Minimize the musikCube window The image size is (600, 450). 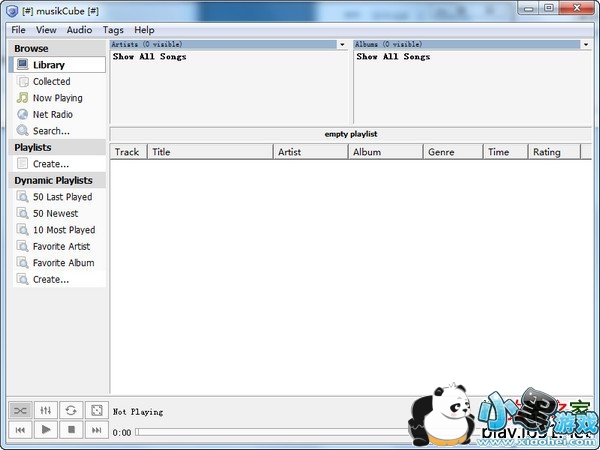pyautogui.click(x=529, y=8)
